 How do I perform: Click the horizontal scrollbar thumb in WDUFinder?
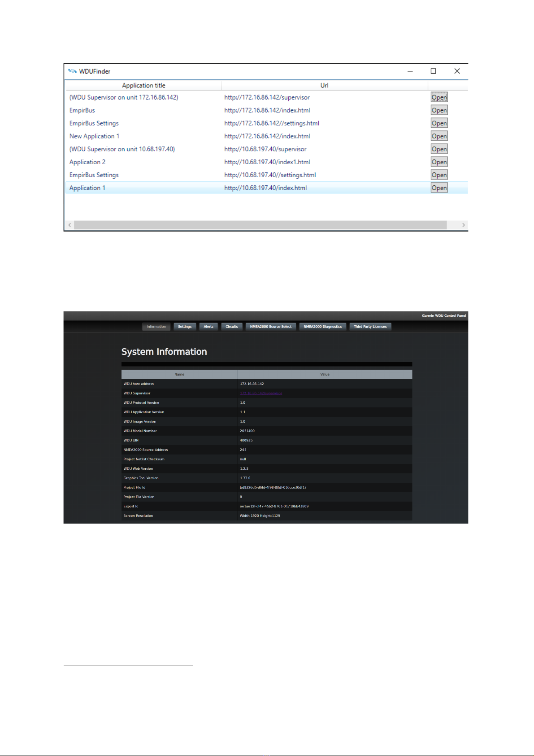[x=260, y=225]
